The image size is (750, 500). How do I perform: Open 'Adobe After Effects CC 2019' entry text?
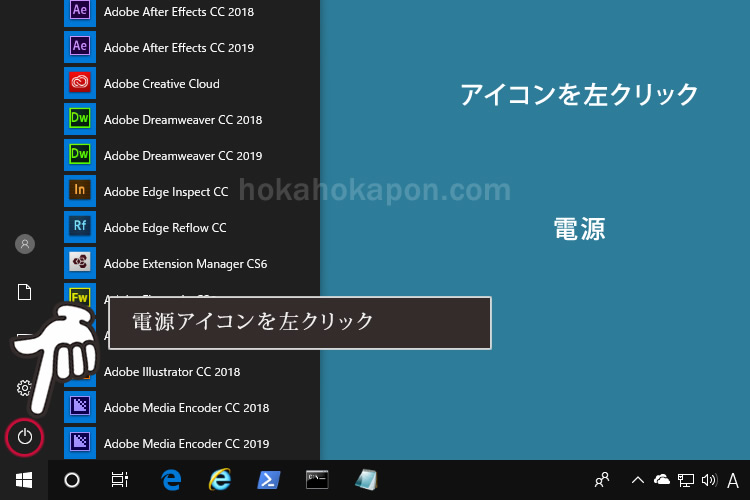pos(179,47)
